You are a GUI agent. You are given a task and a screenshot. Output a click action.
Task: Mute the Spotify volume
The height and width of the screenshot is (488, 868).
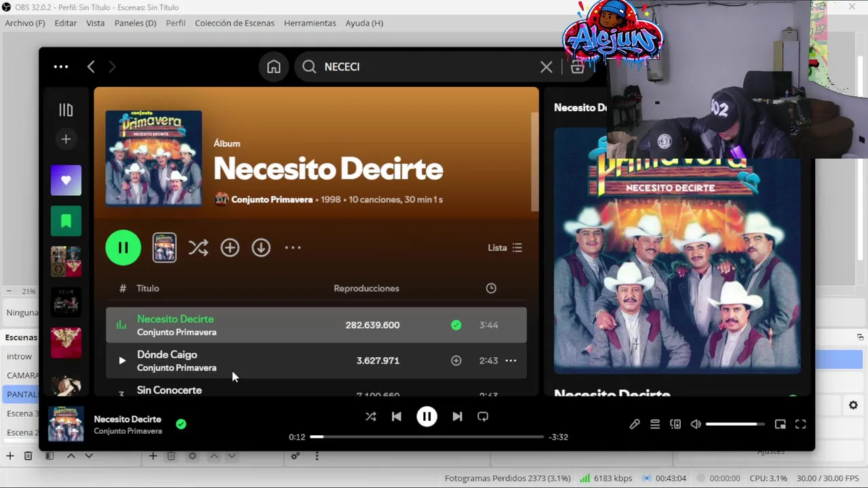click(x=696, y=424)
